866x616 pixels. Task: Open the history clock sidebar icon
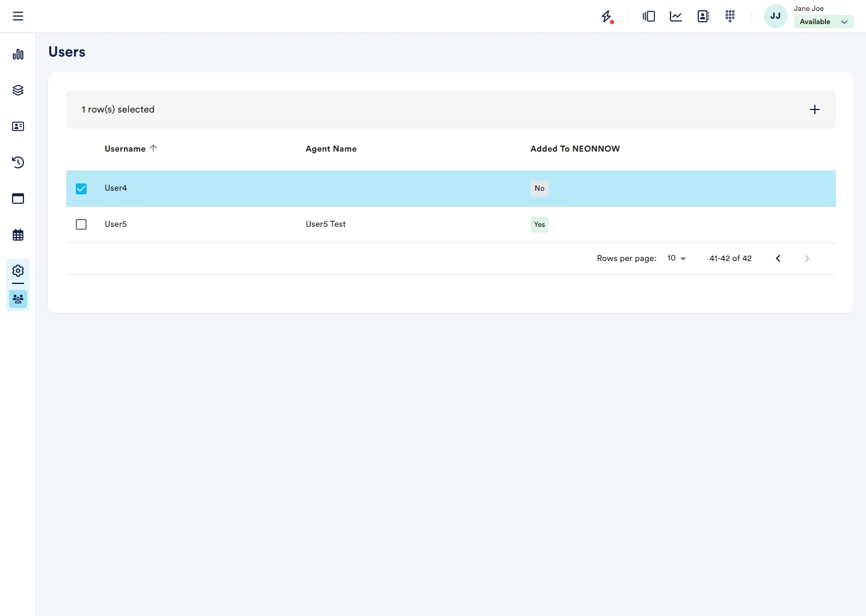pyautogui.click(x=18, y=162)
